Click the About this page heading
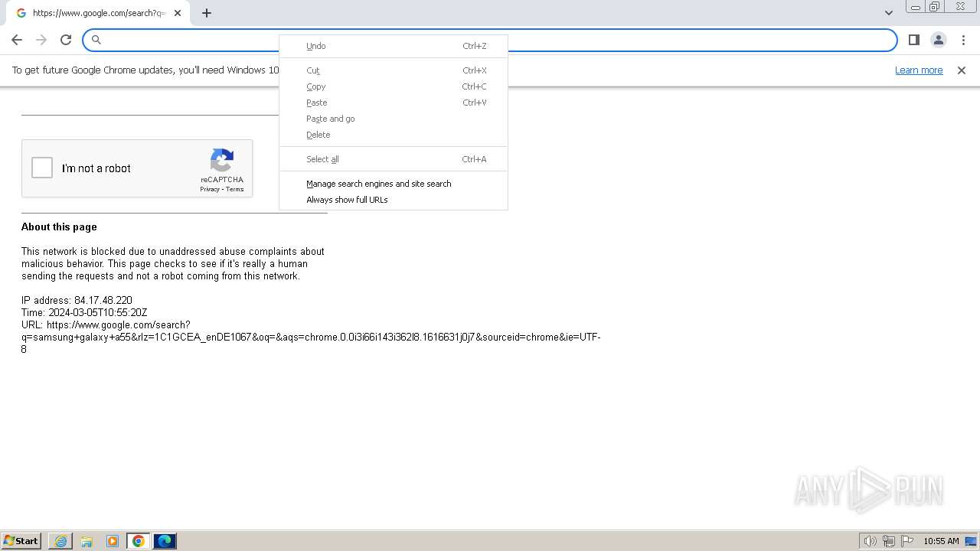 click(x=59, y=227)
